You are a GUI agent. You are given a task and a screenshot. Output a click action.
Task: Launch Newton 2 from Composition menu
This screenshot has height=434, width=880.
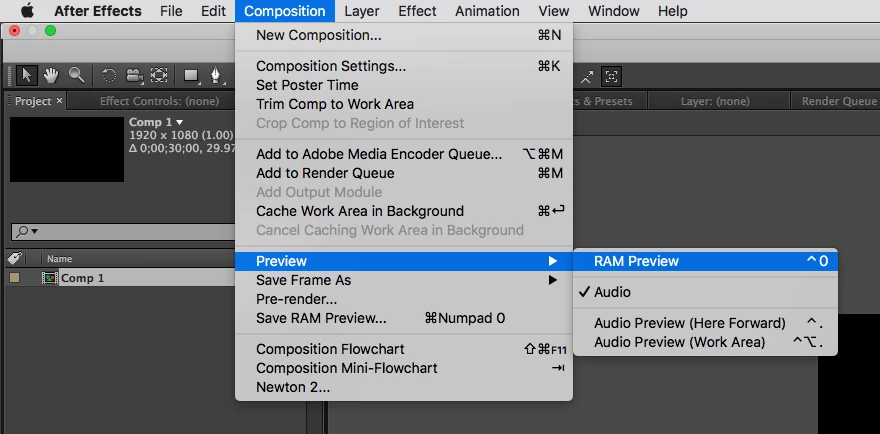point(404,387)
